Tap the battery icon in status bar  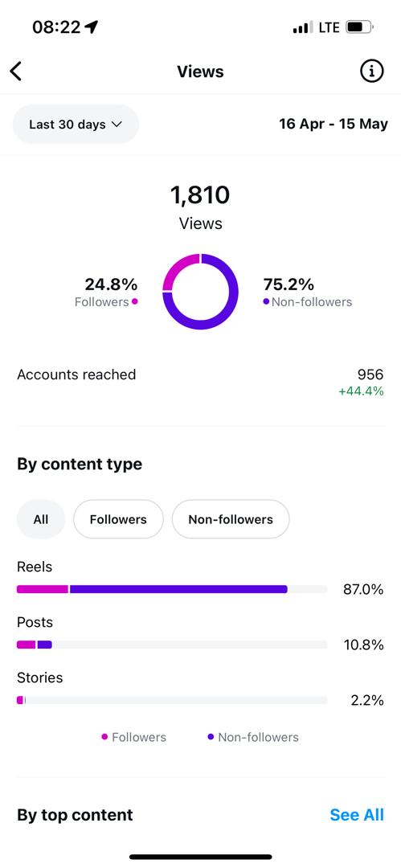360,27
